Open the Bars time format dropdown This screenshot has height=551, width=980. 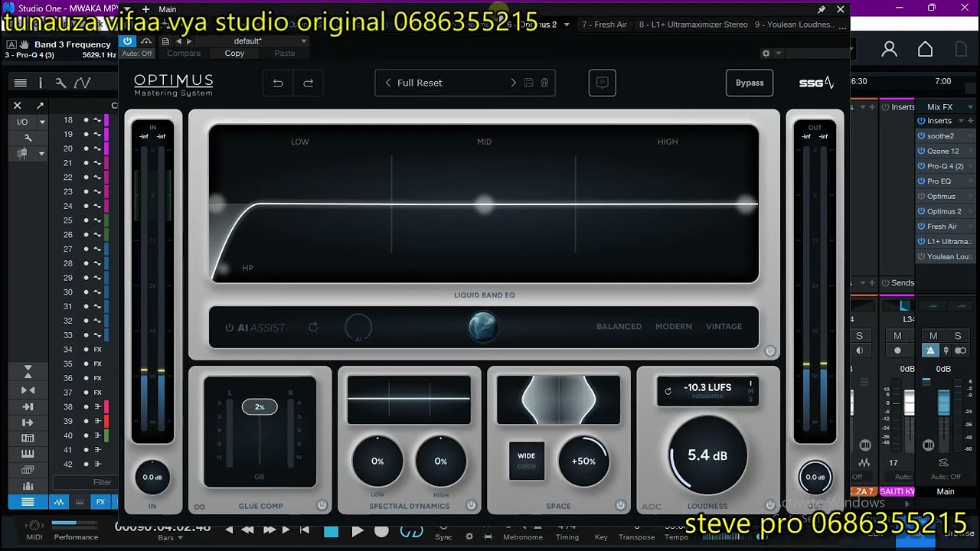tap(181, 538)
